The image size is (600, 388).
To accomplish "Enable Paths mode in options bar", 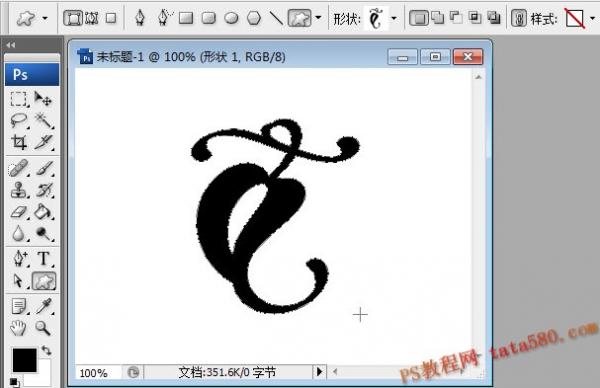I will (92, 18).
